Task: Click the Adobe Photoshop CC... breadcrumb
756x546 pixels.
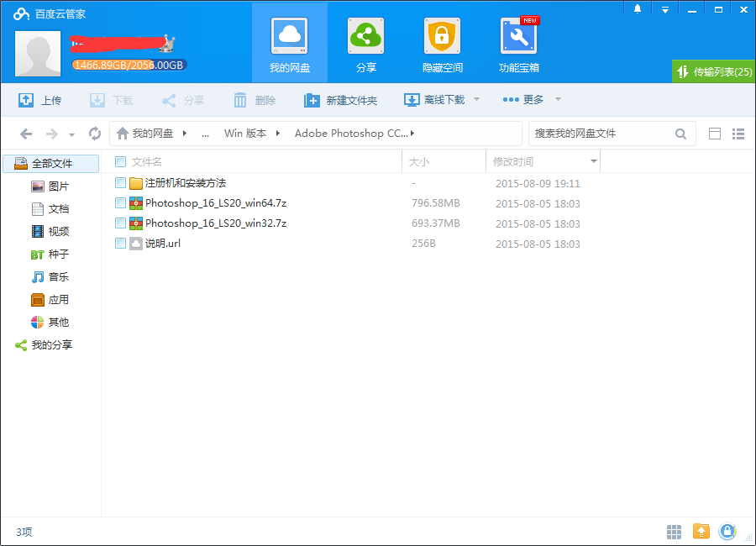Action: click(x=351, y=133)
